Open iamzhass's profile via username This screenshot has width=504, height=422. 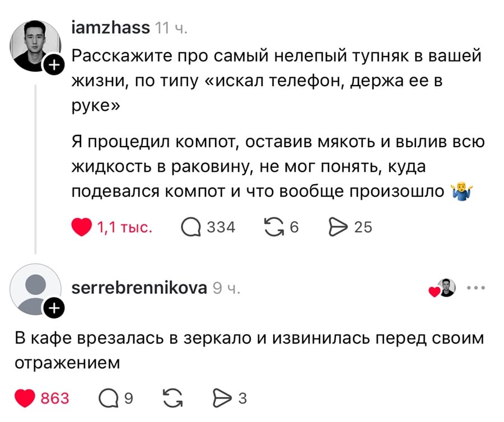[110, 28]
